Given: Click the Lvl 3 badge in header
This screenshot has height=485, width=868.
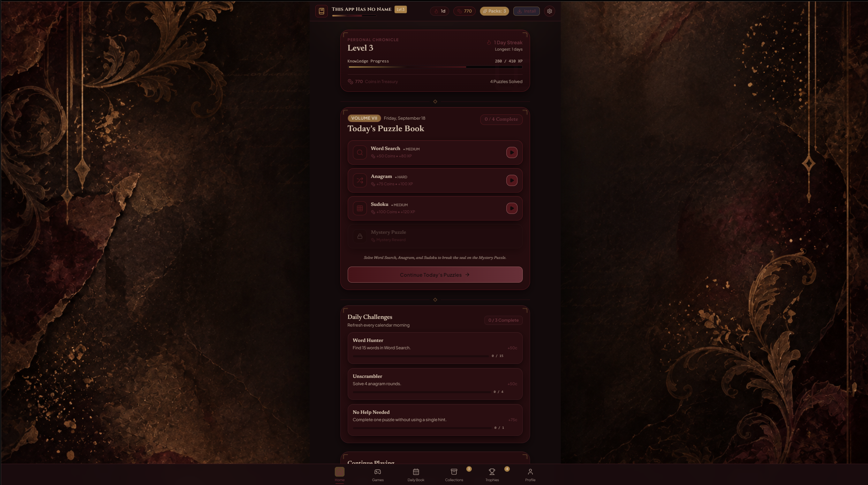Looking at the screenshot, I should [x=400, y=9].
